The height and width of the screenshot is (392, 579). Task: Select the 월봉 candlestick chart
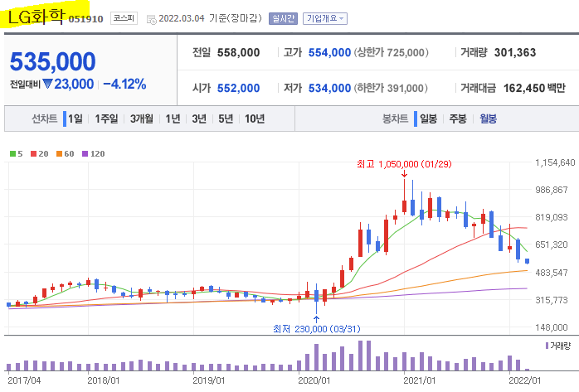click(x=488, y=119)
